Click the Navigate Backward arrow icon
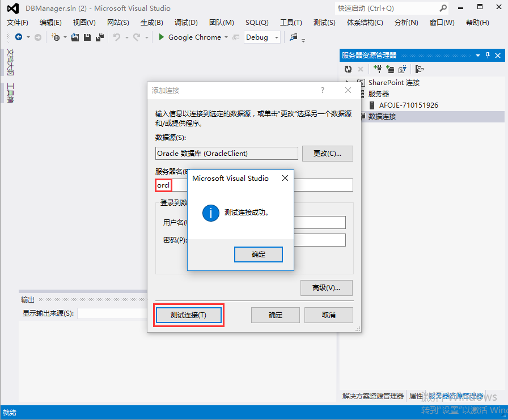The width and height of the screenshot is (508, 420). pyautogui.click(x=19, y=36)
